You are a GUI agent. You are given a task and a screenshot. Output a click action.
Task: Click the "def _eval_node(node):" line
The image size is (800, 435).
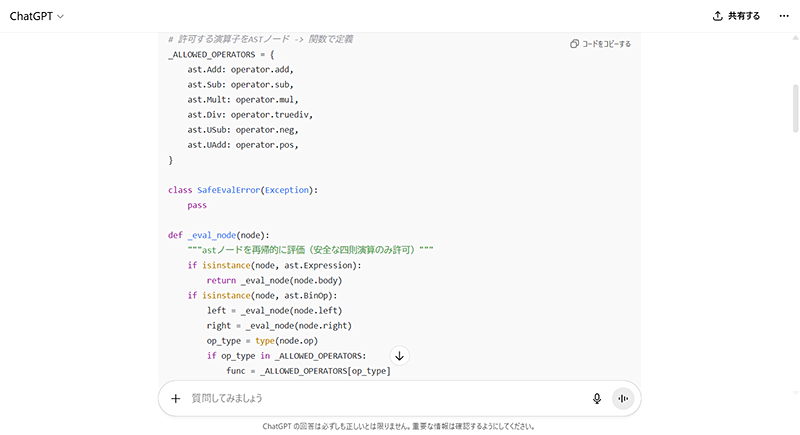218,235
